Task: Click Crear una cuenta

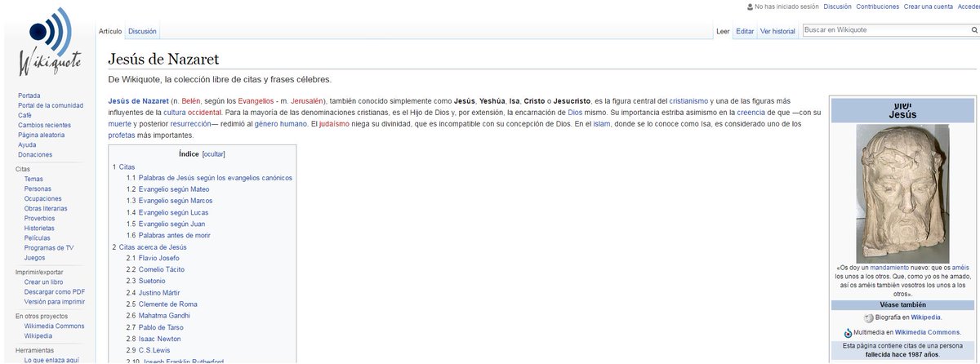Action: (929, 7)
